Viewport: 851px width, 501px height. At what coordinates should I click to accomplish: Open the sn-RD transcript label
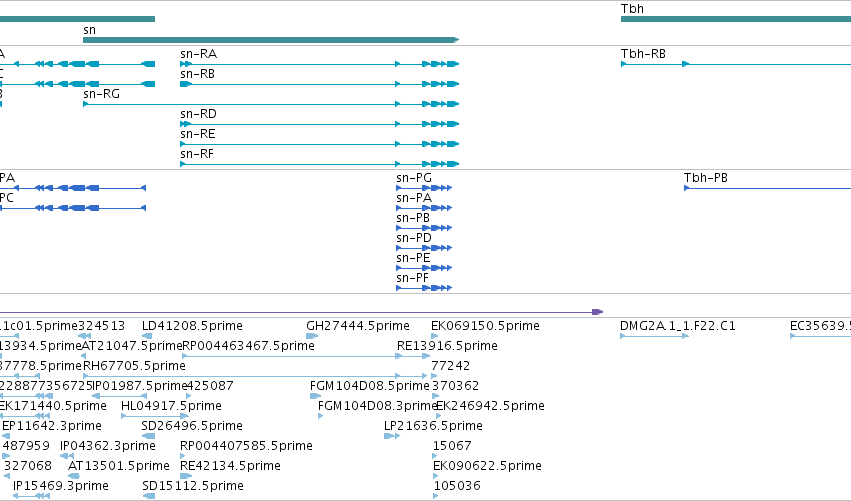point(199,114)
